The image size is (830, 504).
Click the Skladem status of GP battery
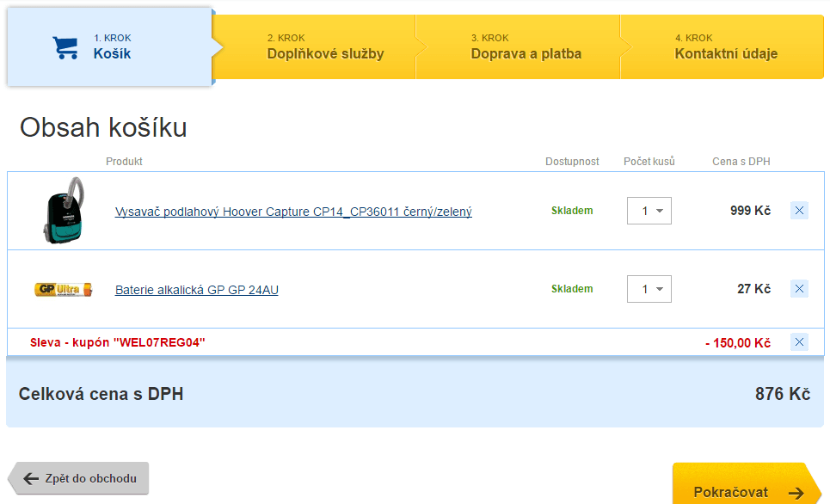pyautogui.click(x=572, y=289)
